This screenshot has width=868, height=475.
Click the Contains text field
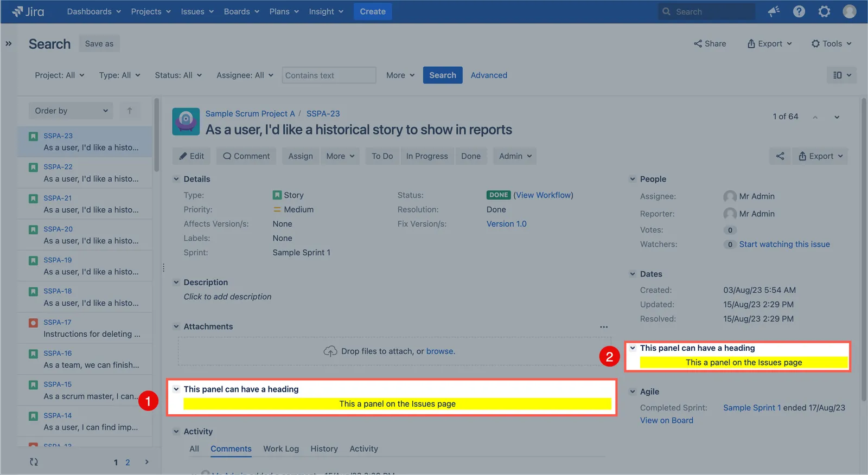[x=329, y=75]
